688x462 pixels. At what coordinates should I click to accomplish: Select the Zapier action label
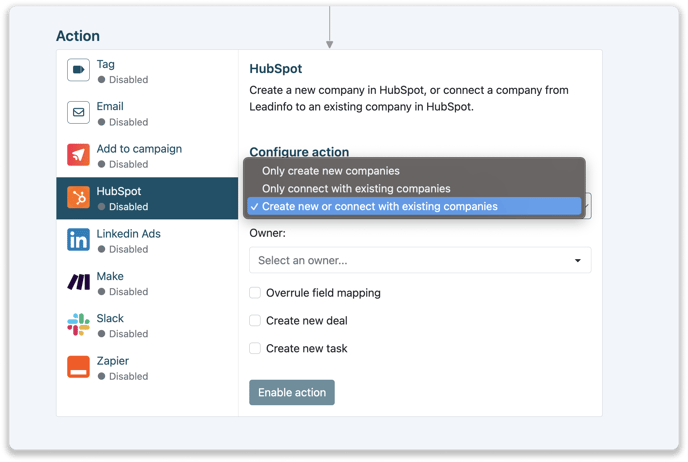coord(112,361)
